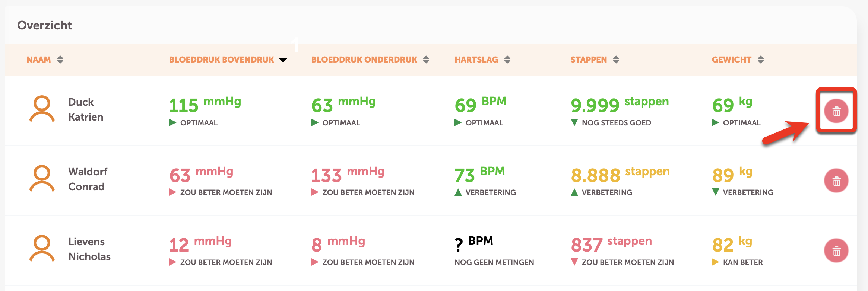
Task: Select the avatar icon of Waldorf Conrad
Action: click(x=42, y=179)
